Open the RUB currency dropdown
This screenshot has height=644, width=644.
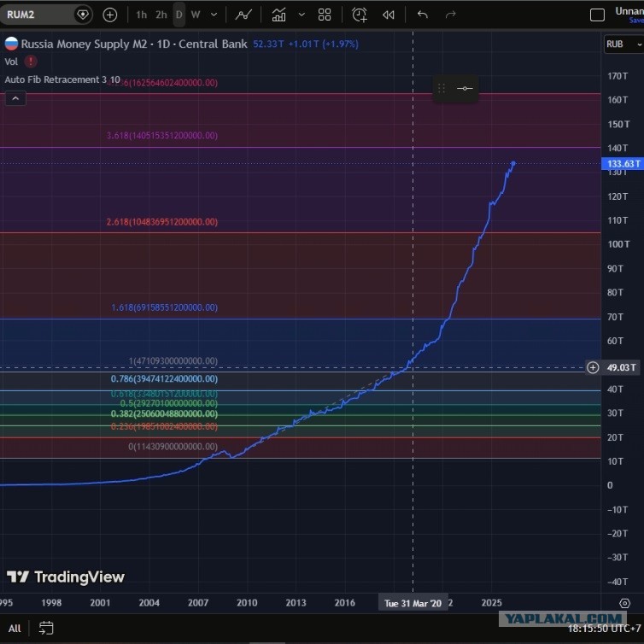[x=624, y=44]
